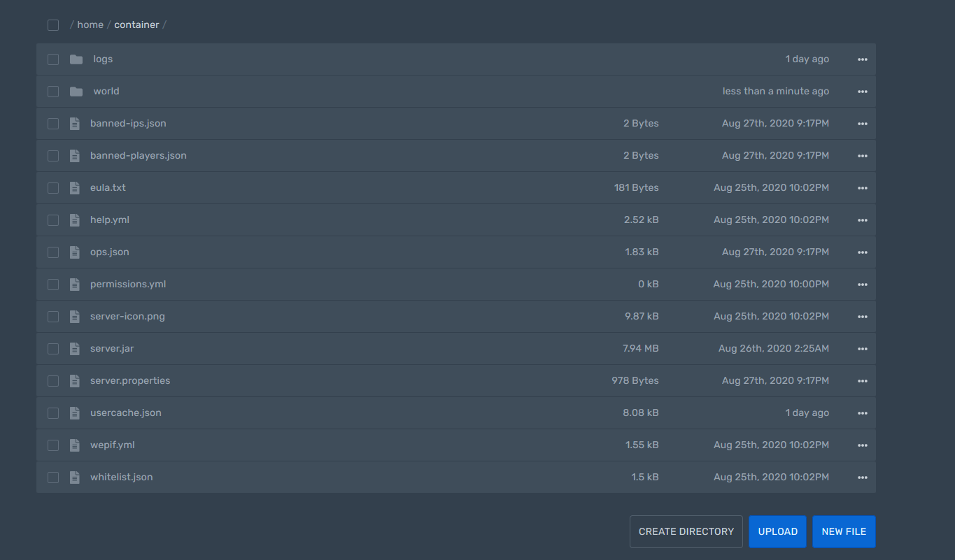This screenshot has width=955, height=560.
Task: Click the file icon next to banned-ips.json
Action: click(x=74, y=123)
